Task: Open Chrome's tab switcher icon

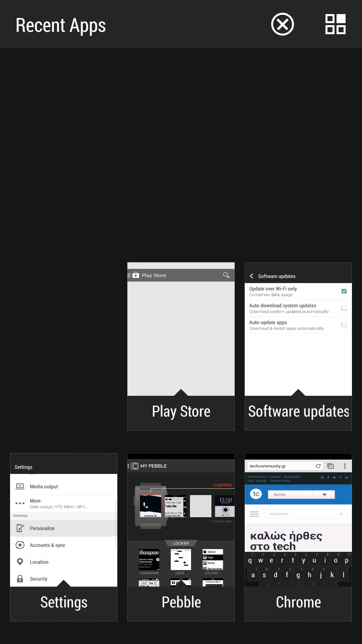Action: click(330, 466)
